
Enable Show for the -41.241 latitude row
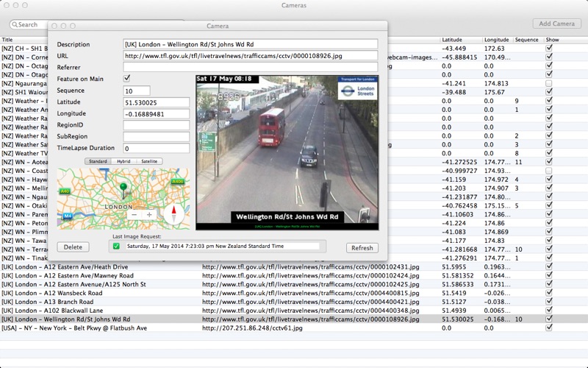point(549,83)
